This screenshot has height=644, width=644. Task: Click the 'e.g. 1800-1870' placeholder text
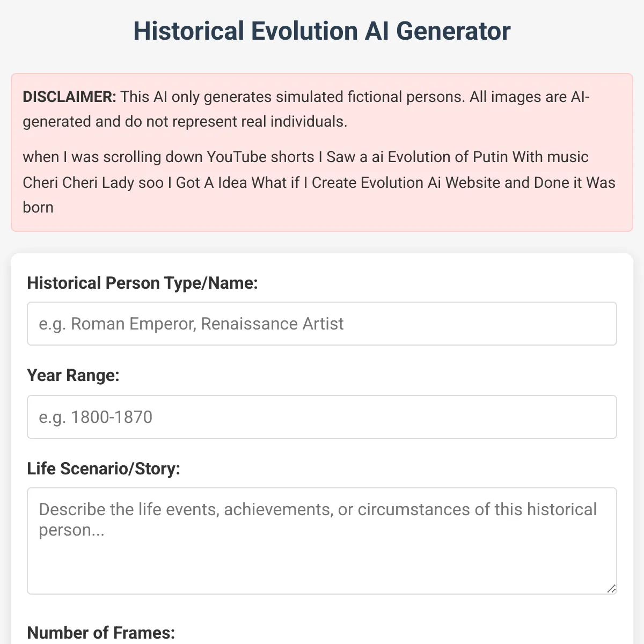pos(96,417)
